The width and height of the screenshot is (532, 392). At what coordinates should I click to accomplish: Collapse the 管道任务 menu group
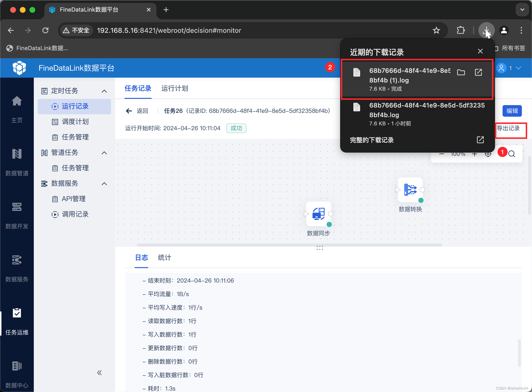point(104,153)
